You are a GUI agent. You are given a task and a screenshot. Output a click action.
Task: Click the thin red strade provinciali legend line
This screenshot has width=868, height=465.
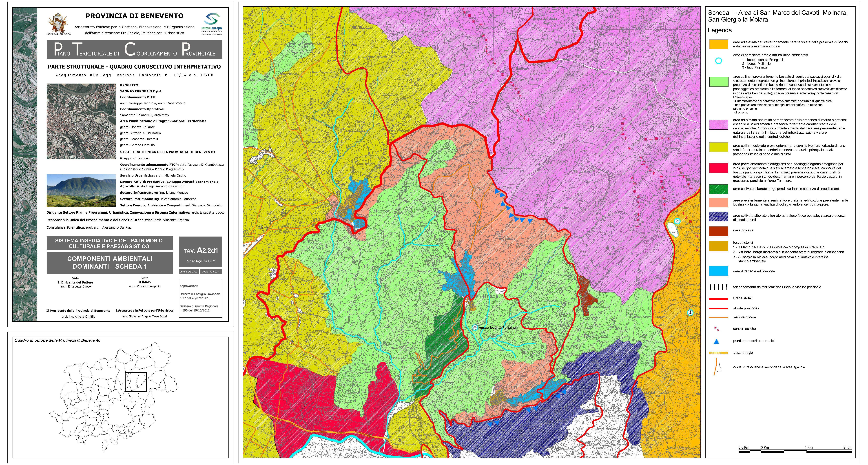(718, 308)
